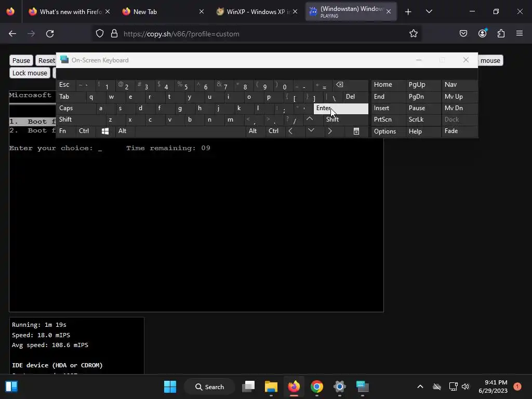The height and width of the screenshot is (399, 532).
Task: Toggle the Nav key on the On-Screen Keyboard
Action: [459, 85]
